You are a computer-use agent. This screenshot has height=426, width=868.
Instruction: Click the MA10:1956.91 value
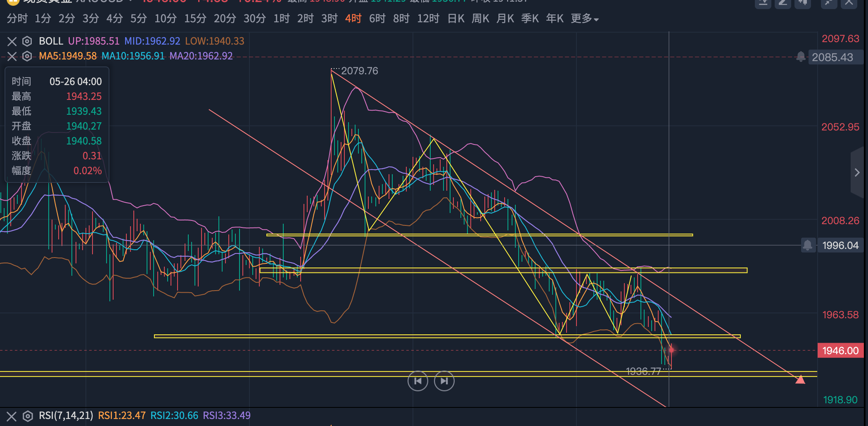pyautogui.click(x=133, y=56)
